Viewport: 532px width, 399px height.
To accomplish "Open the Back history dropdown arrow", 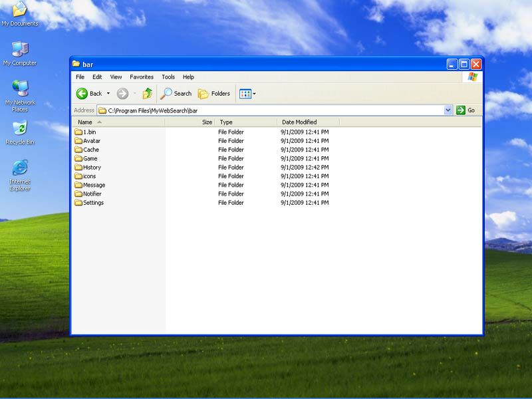I will pos(108,93).
